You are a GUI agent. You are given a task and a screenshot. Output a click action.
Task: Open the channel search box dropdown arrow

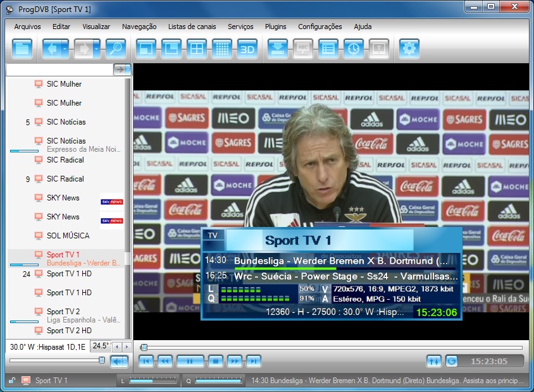(128, 70)
